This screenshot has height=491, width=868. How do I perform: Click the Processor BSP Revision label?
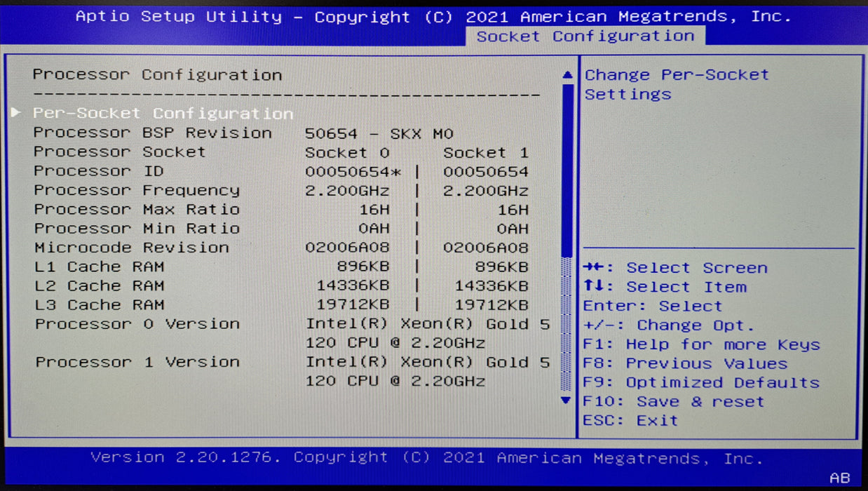coord(153,133)
